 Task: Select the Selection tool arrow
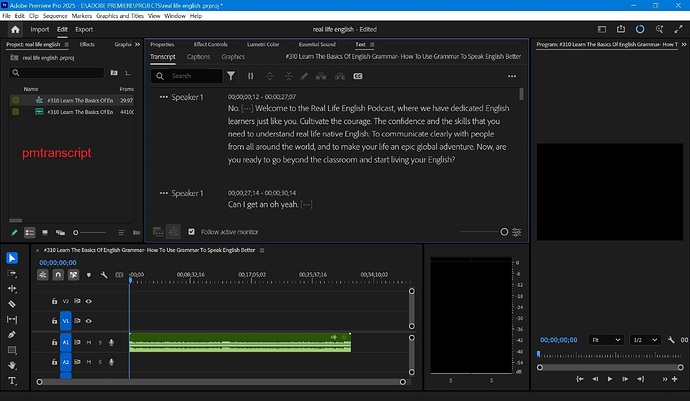(x=12, y=258)
